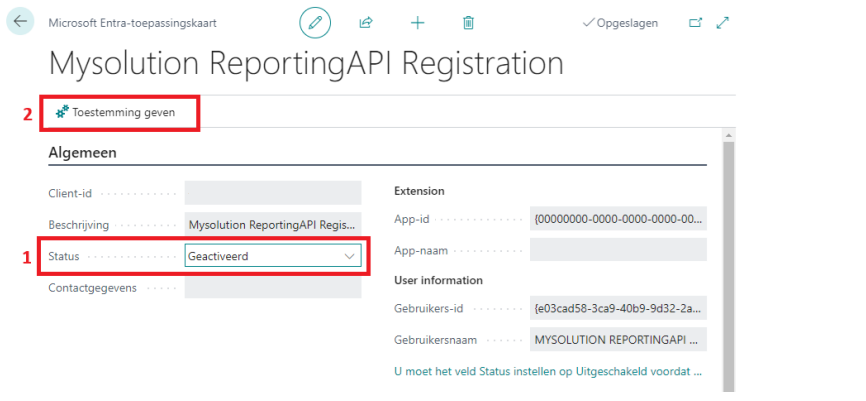The image size is (866, 401).
Task: Click the Toestemming geven action
Action: [x=116, y=113]
